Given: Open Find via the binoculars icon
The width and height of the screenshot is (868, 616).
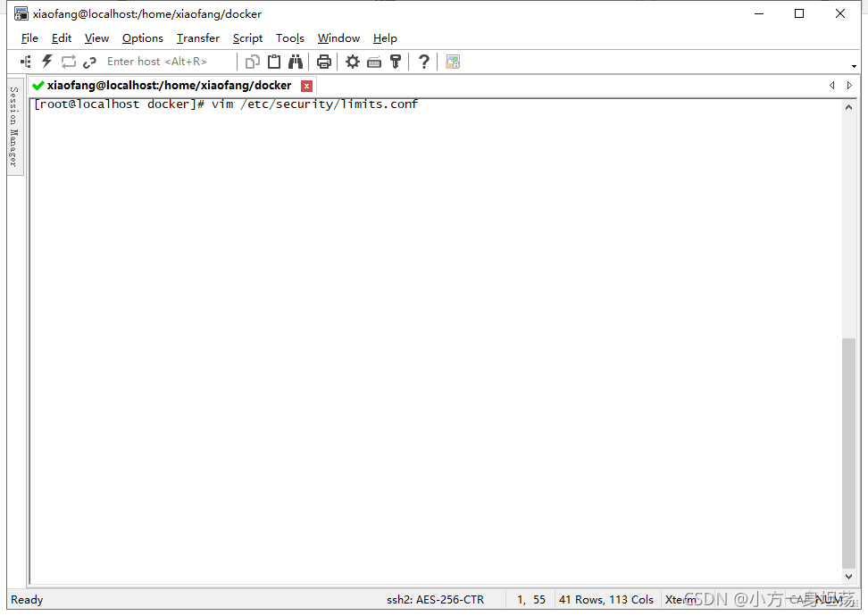Looking at the screenshot, I should click(x=296, y=62).
